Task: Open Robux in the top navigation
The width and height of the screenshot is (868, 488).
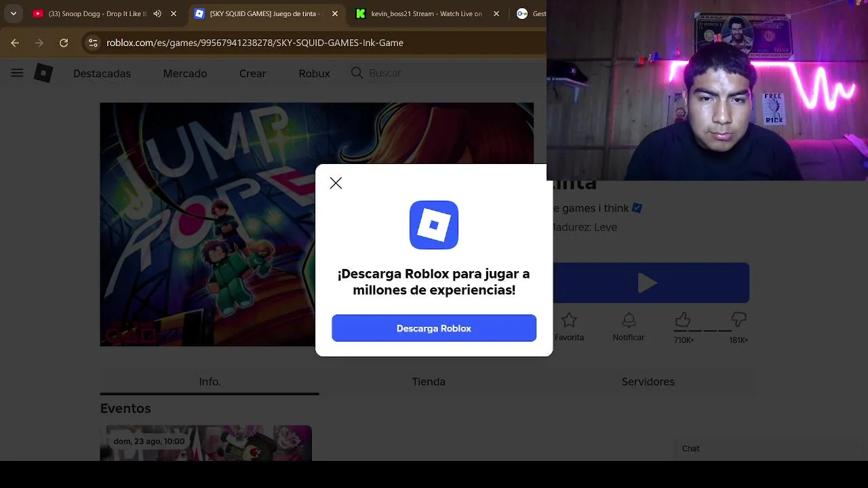Action: point(315,73)
